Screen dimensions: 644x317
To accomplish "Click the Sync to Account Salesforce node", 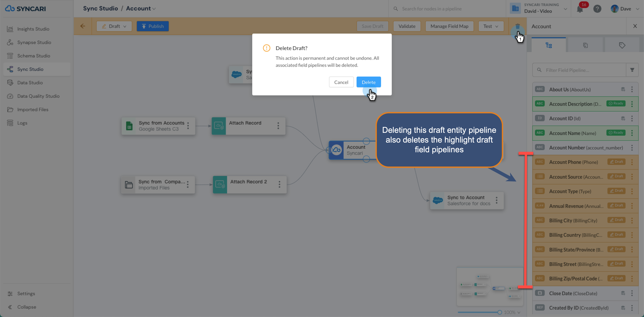I will click(467, 200).
